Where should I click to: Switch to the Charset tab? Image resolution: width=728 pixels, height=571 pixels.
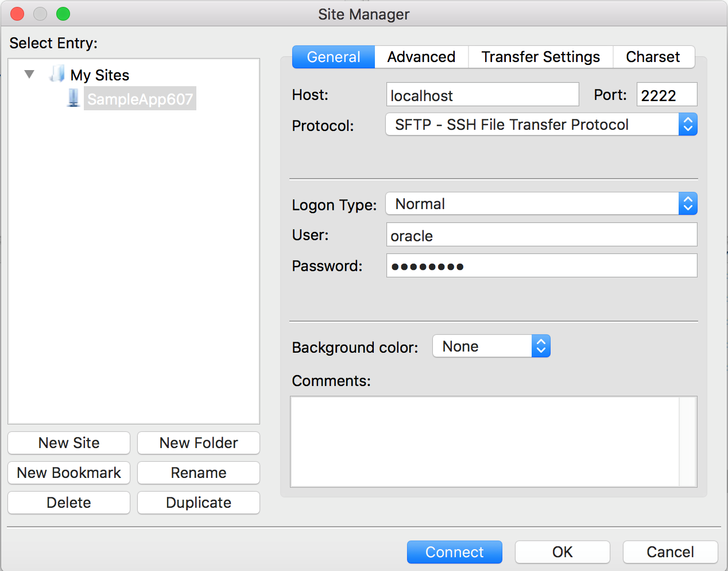coord(653,57)
